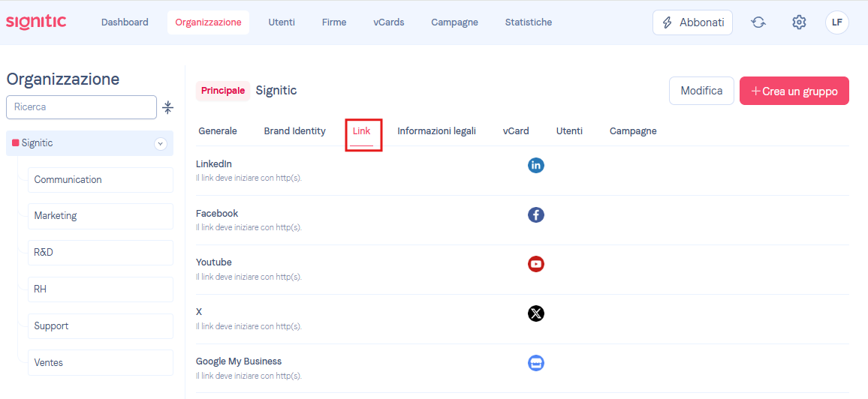Click the sync refresh icon
The width and height of the screenshot is (868, 399).
758,22
